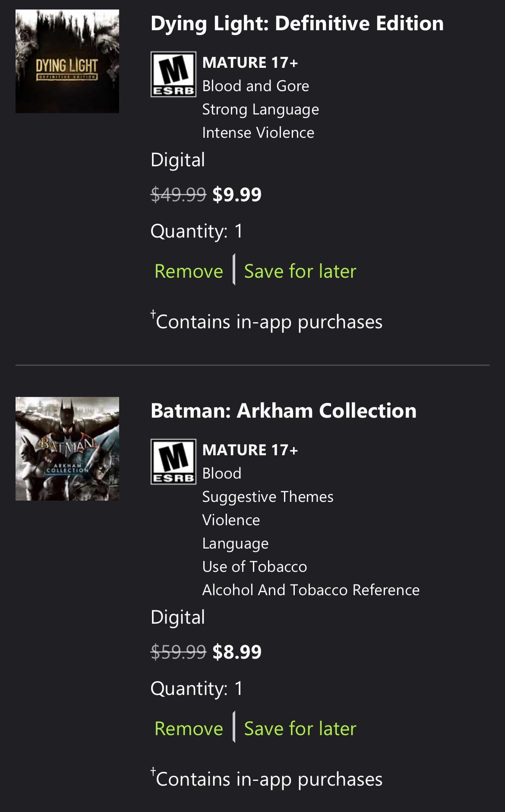Viewport: 505px width, 812px height.
Task: Save Batman: Arkham Collection for later
Action: click(300, 729)
